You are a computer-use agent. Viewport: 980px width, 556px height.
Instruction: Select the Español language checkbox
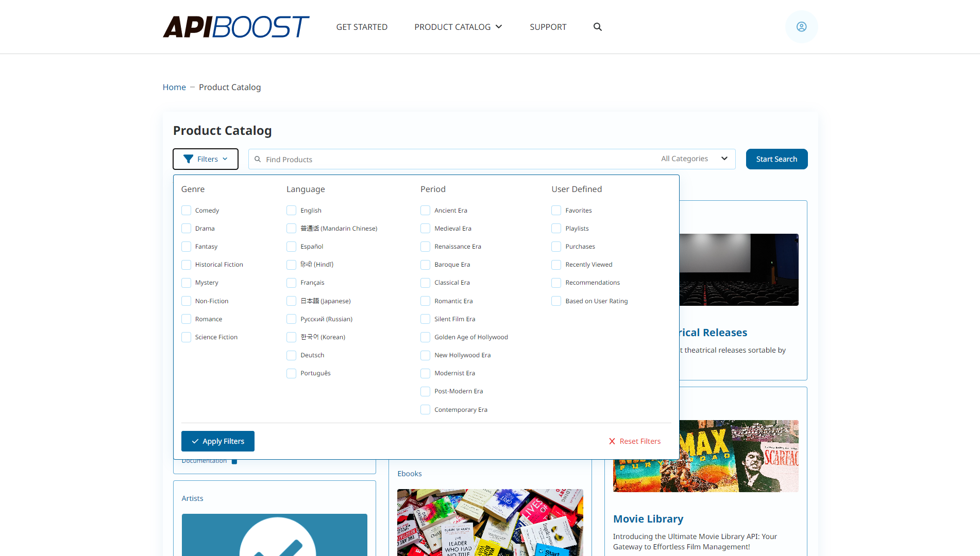(x=291, y=247)
